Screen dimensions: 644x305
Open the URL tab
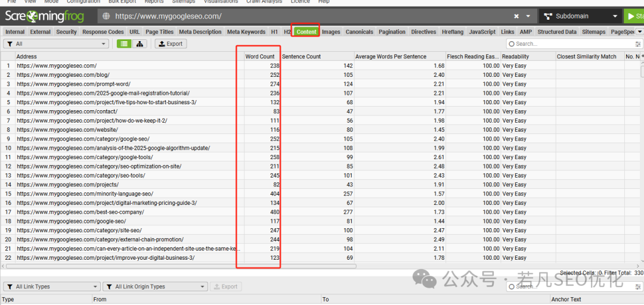pyautogui.click(x=135, y=32)
